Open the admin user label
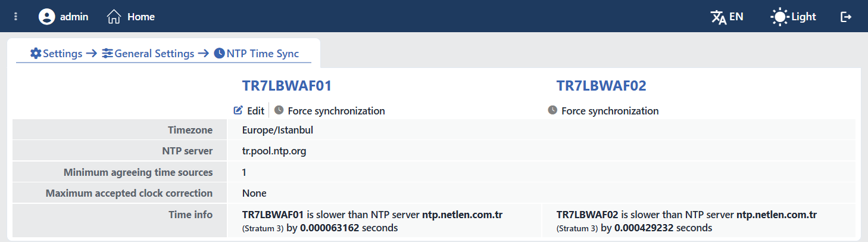 tap(74, 17)
